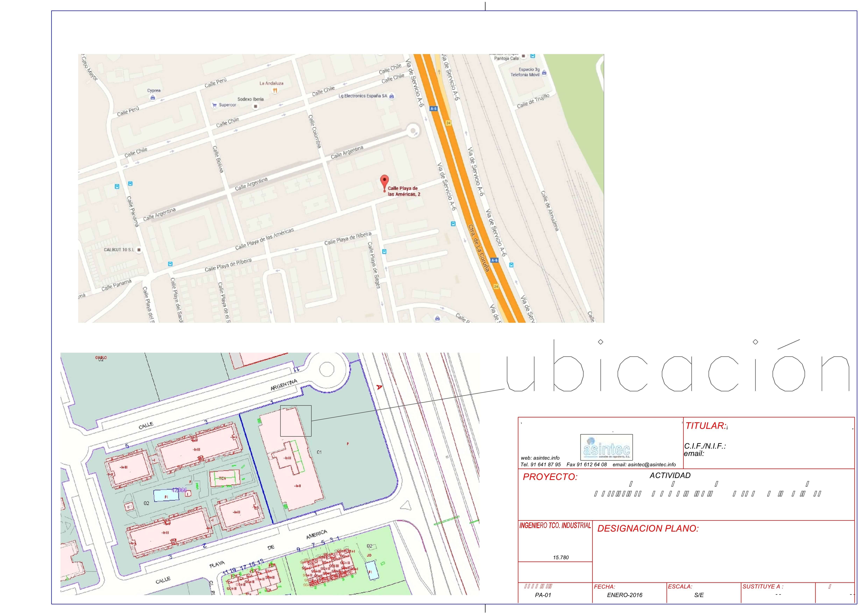Select the Lg Electronics España shop icon

coord(392,96)
